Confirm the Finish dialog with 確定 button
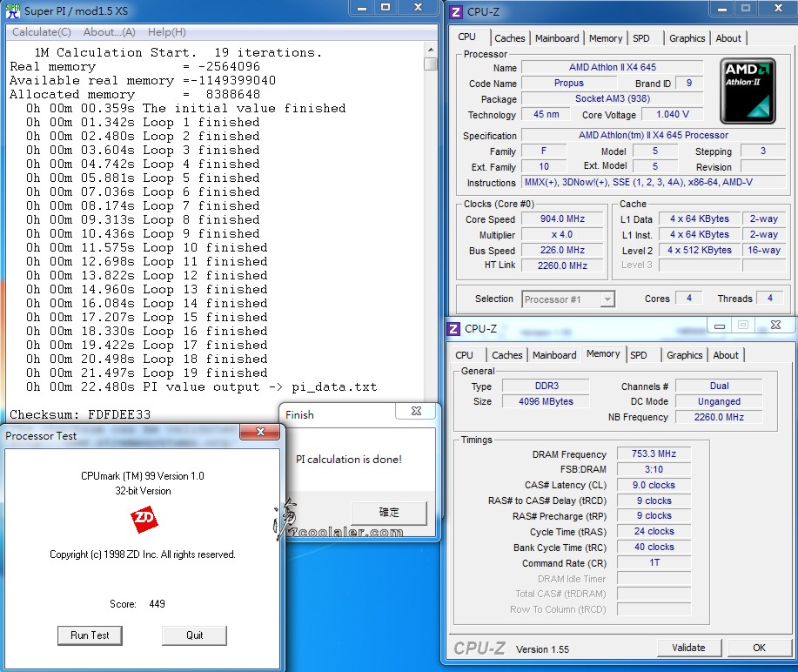The image size is (798, 672). [389, 513]
